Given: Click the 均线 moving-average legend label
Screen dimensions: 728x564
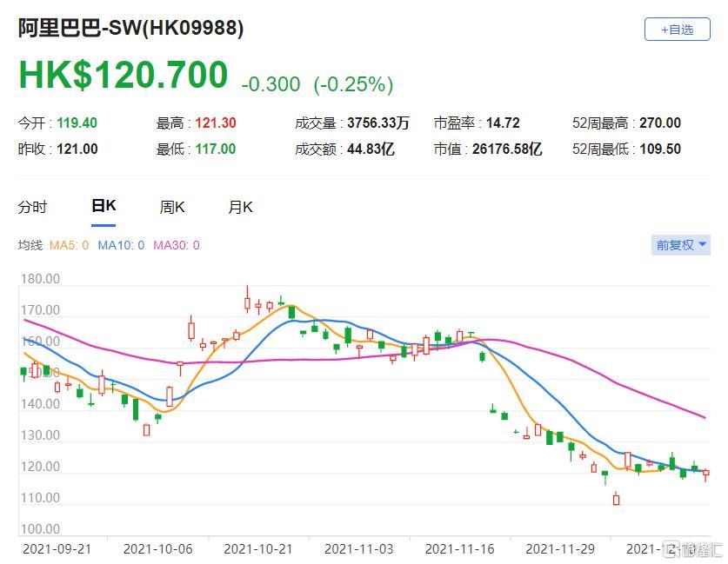Looking at the screenshot, I should [x=30, y=245].
